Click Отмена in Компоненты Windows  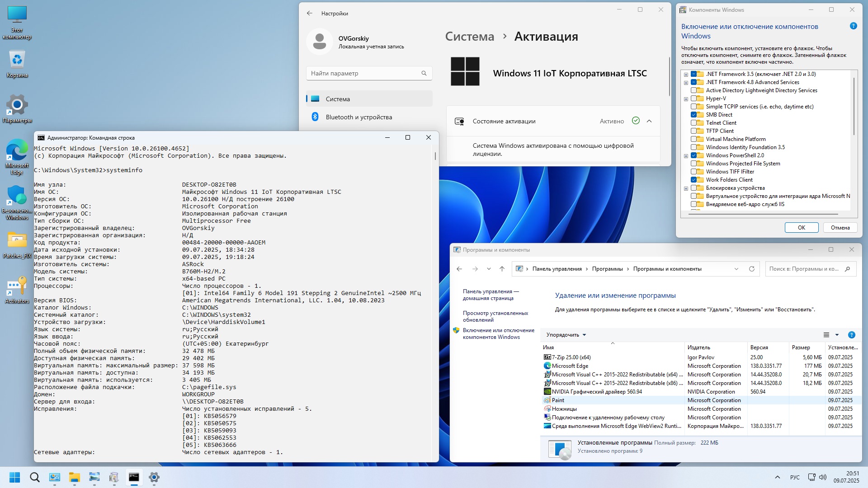coord(840,228)
